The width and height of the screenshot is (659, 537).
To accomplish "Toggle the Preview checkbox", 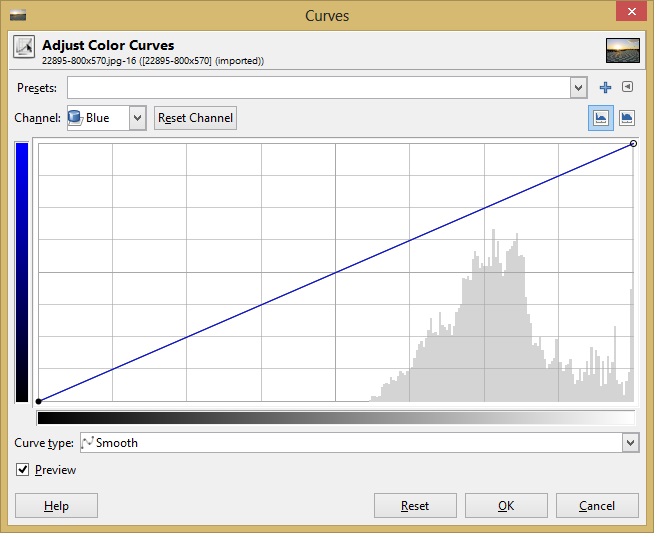I will click(23, 470).
